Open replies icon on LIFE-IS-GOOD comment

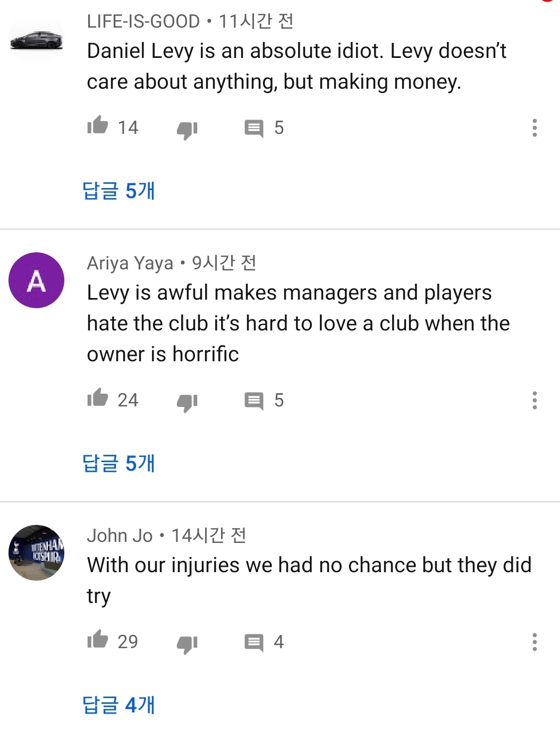click(x=254, y=129)
